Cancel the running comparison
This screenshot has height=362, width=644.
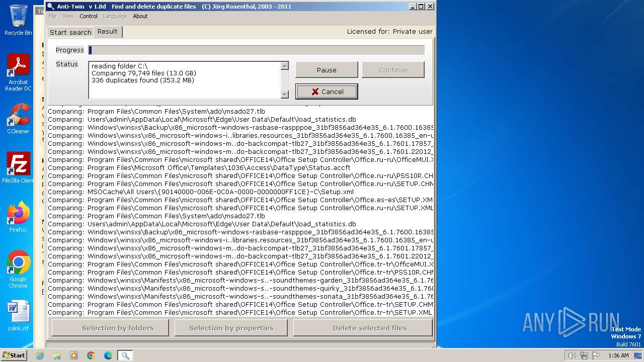tap(327, 92)
